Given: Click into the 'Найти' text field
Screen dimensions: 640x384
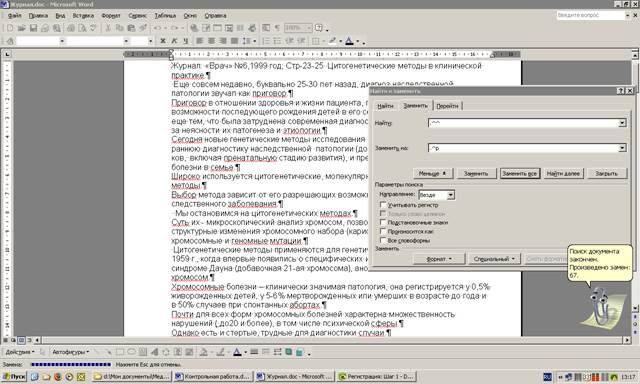Looking at the screenshot, I should [x=523, y=123].
